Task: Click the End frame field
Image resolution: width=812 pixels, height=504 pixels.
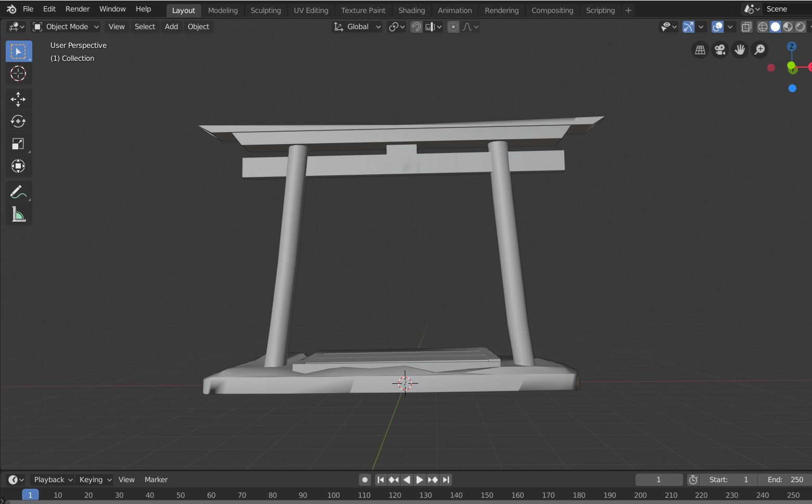Action: click(784, 480)
